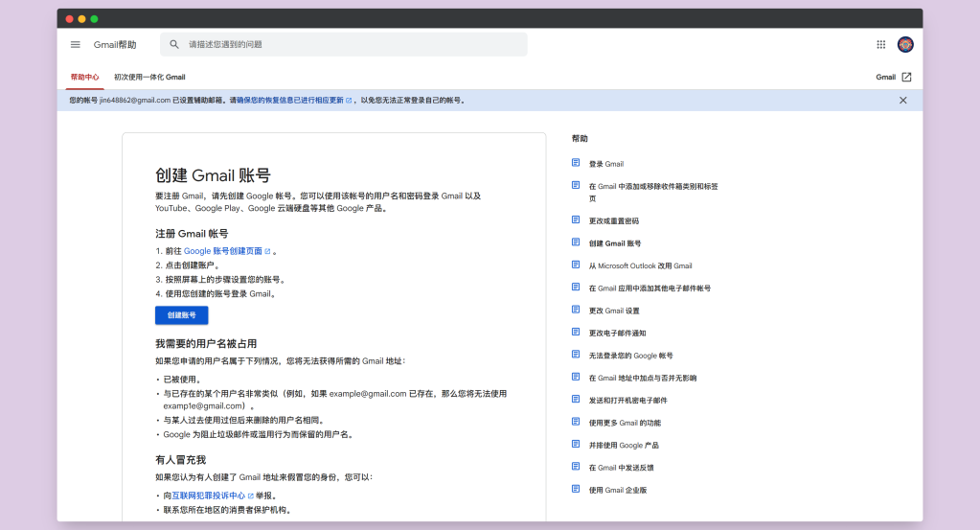Click article icon beside 在 Gmail 应用中添加其他电子邮件帐号
The height and width of the screenshot is (530, 980).
tap(576, 287)
